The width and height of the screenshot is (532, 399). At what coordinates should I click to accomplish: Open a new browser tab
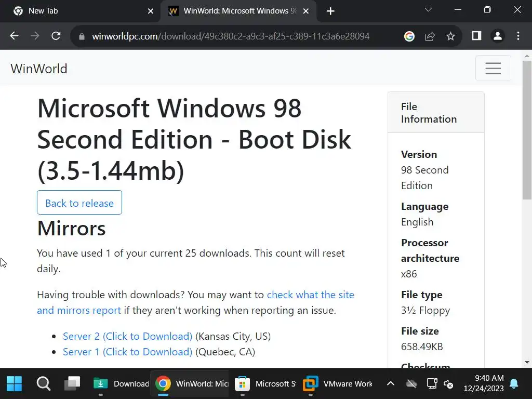[x=330, y=11]
